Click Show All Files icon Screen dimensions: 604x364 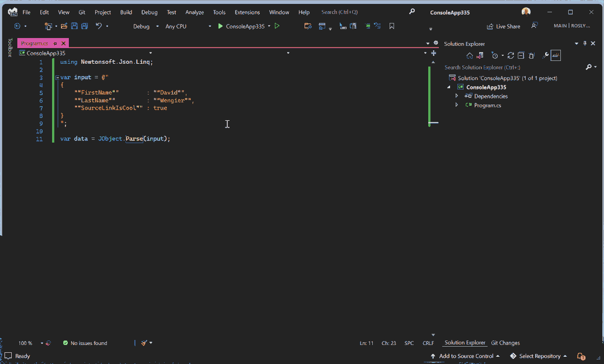(532, 56)
